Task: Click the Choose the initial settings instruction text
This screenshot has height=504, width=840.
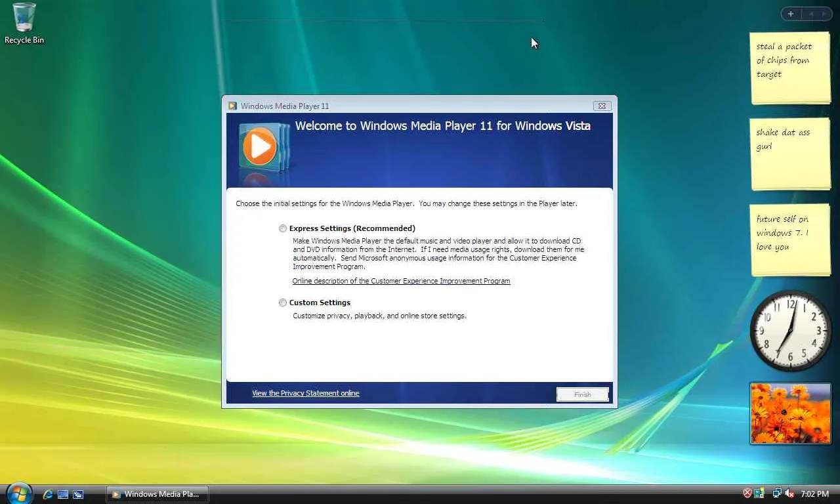Action: [x=406, y=203]
